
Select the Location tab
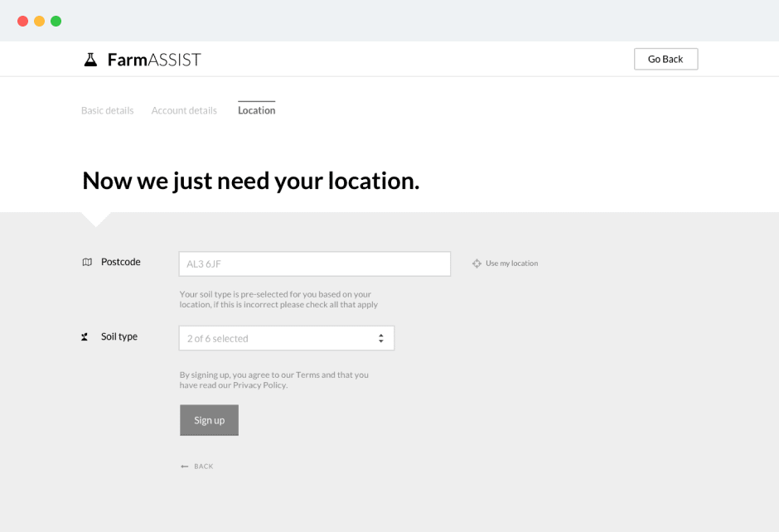[x=256, y=109]
